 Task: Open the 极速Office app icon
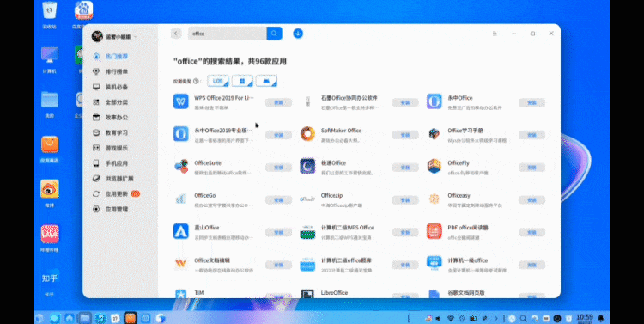coord(307,166)
